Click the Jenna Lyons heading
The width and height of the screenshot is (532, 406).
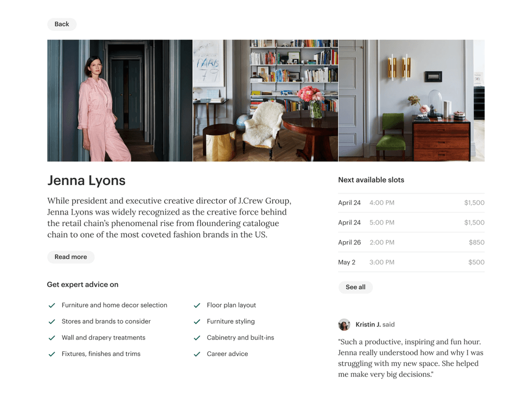point(87,180)
